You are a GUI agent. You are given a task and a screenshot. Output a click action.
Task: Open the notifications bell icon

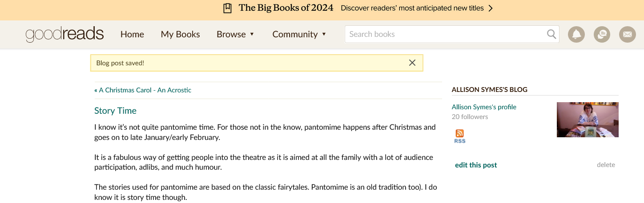coord(576,34)
